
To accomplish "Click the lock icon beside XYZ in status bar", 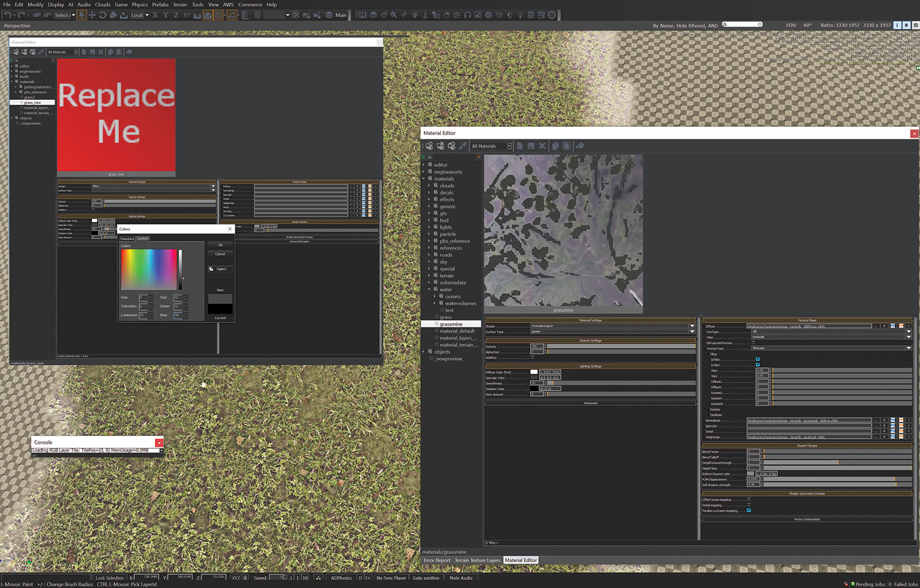I will click(x=245, y=578).
